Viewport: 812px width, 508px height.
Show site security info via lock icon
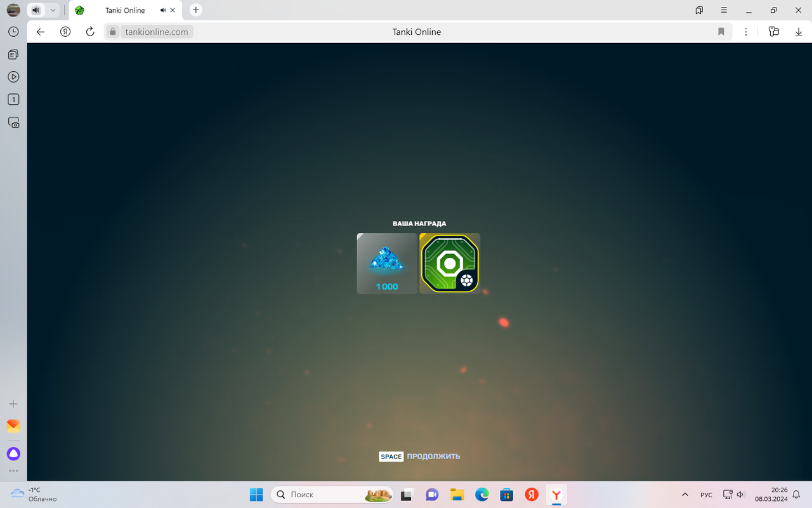113,32
